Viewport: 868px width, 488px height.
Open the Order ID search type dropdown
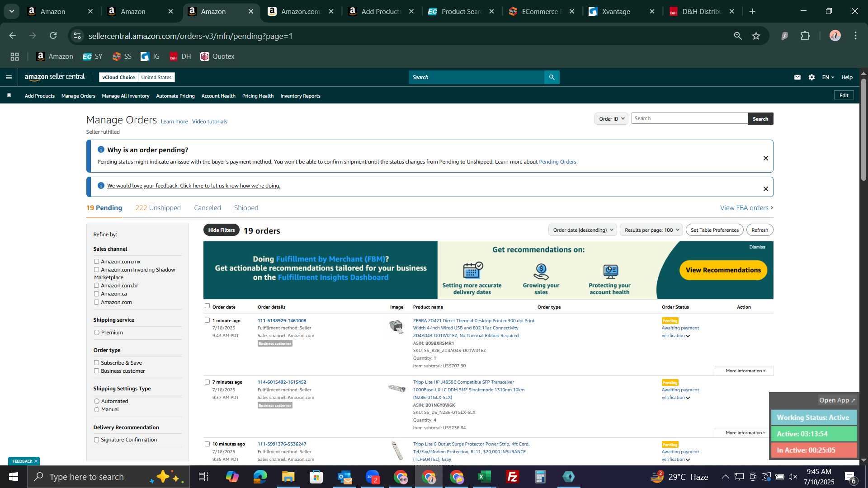click(611, 119)
